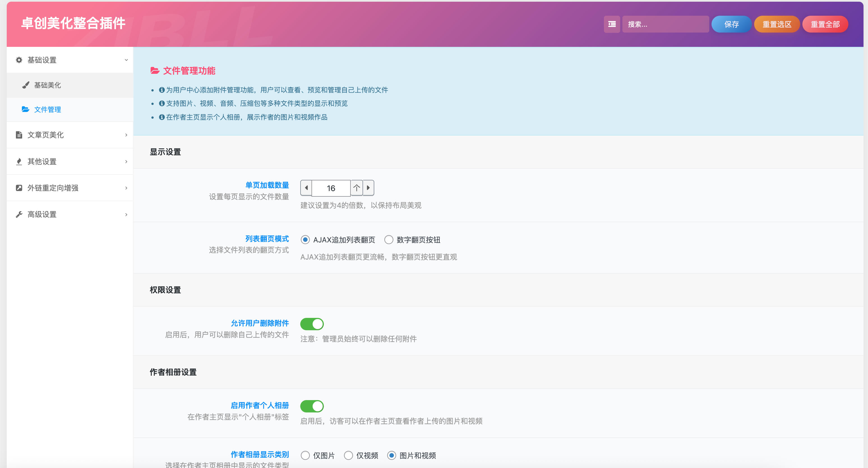
Task: Click the icon beside 其他设置
Action: (19, 162)
